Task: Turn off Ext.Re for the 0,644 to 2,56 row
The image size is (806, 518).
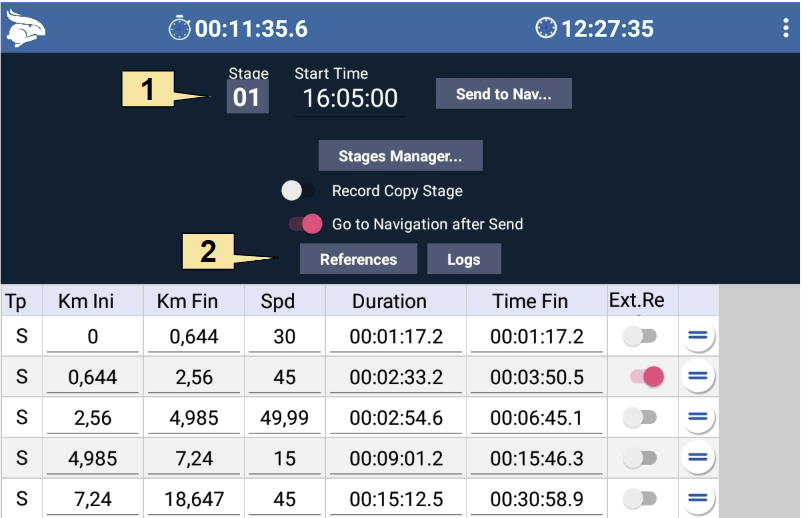Action: [647, 377]
